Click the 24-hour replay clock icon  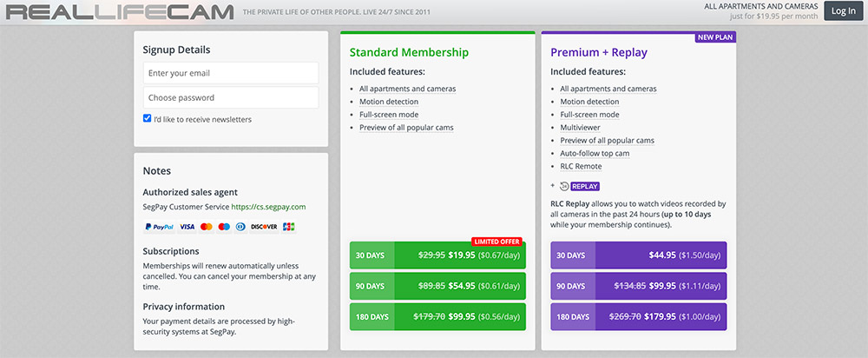[x=564, y=186]
